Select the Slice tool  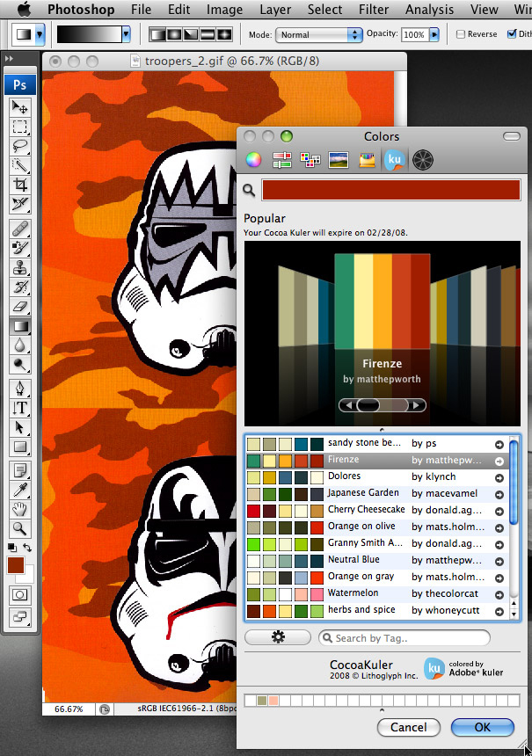[19, 204]
